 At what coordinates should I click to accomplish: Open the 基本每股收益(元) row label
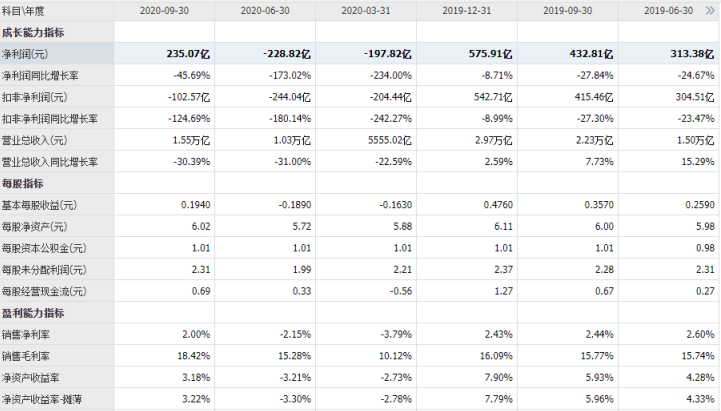point(39,205)
